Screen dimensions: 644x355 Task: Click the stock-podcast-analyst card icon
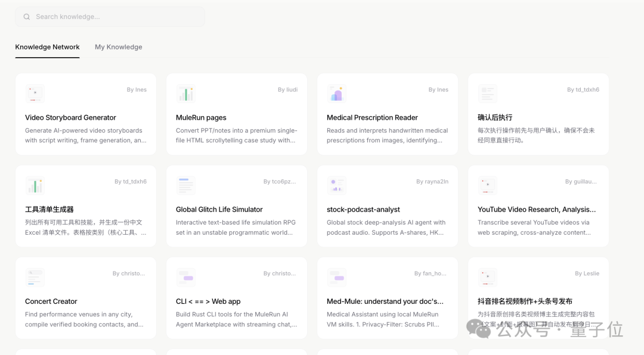(336, 185)
